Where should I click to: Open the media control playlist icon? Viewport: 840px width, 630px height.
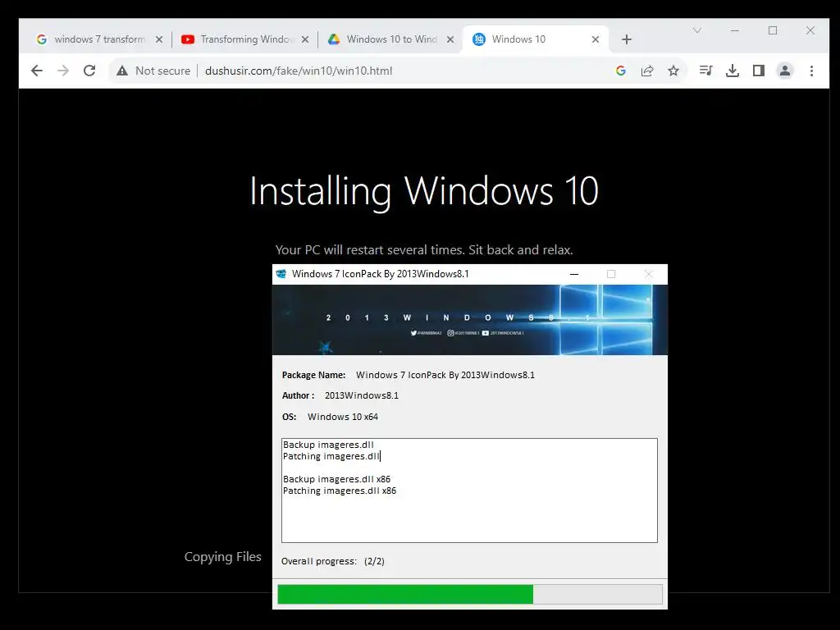coord(706,71)
